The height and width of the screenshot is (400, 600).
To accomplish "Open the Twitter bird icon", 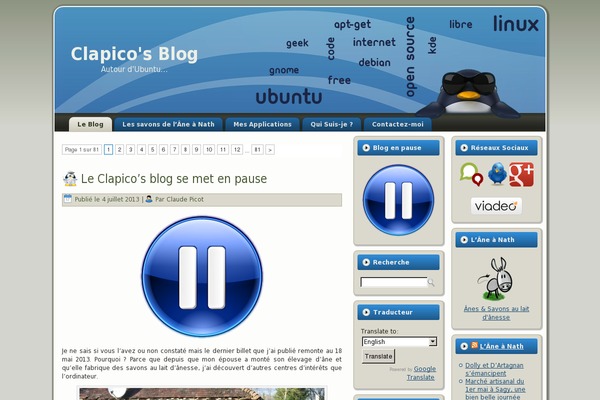I will [497, 174].
